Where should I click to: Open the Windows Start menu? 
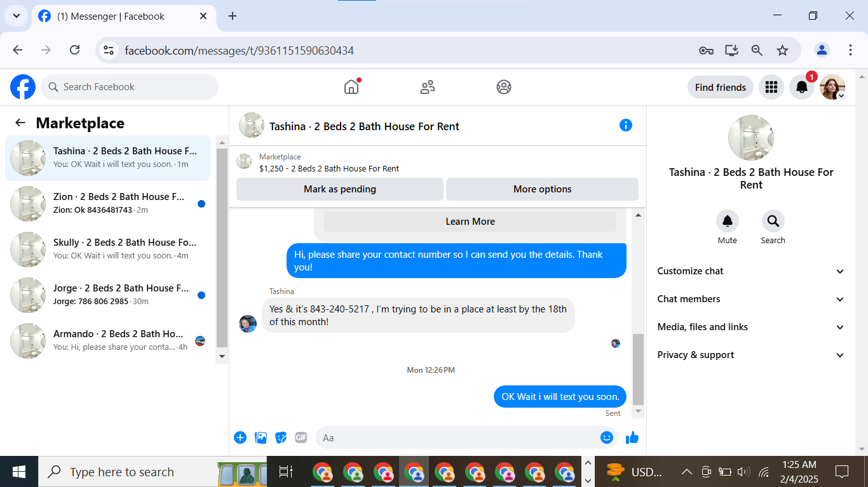point(19,472)
